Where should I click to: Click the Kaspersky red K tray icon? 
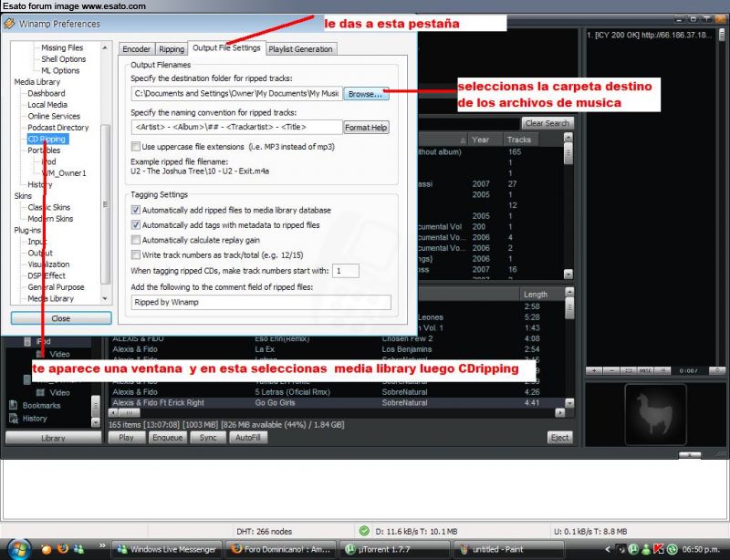click(658, 549)
